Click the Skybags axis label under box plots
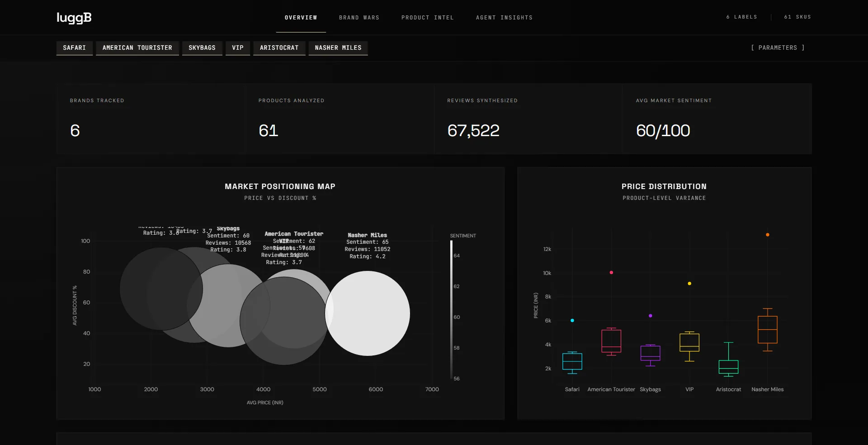 [651, 389]
